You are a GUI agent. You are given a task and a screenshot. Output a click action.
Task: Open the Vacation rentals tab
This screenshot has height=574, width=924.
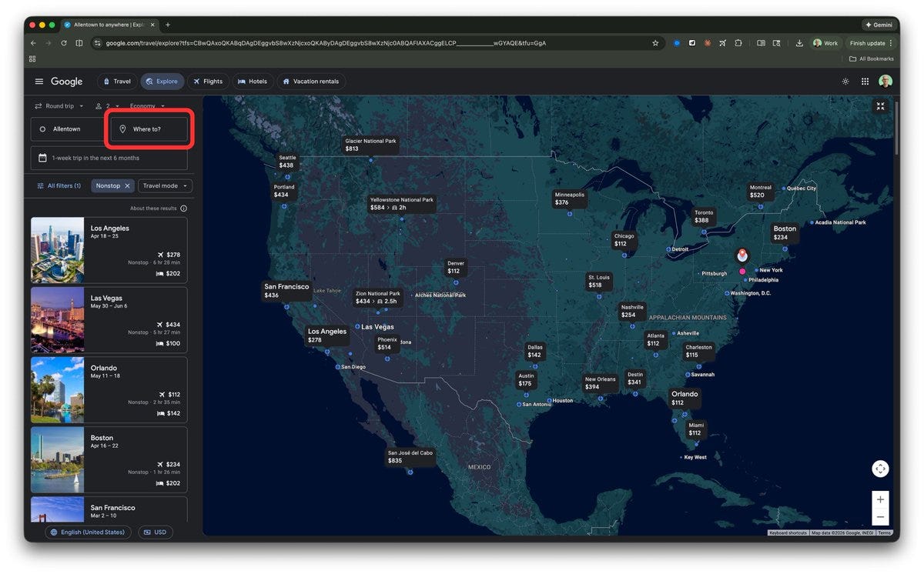click(311, 82)
